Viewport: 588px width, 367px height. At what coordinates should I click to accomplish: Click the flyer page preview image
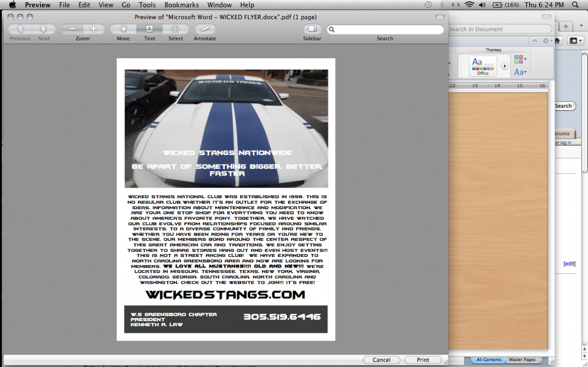click(x=226, y=199)
